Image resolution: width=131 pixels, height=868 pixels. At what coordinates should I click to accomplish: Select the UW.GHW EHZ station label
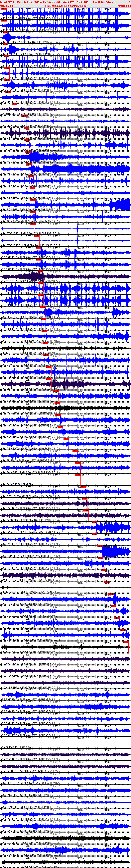click(x=29, y=365)
